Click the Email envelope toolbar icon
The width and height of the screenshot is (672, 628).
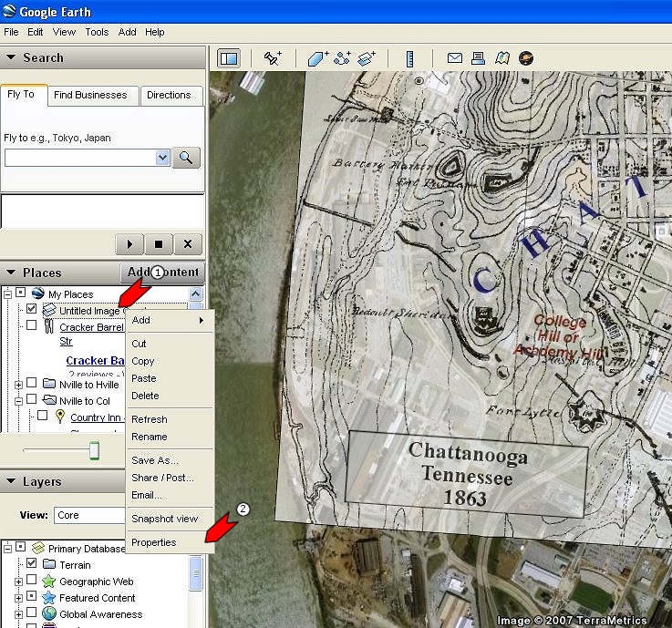click(x=454, y=58)
